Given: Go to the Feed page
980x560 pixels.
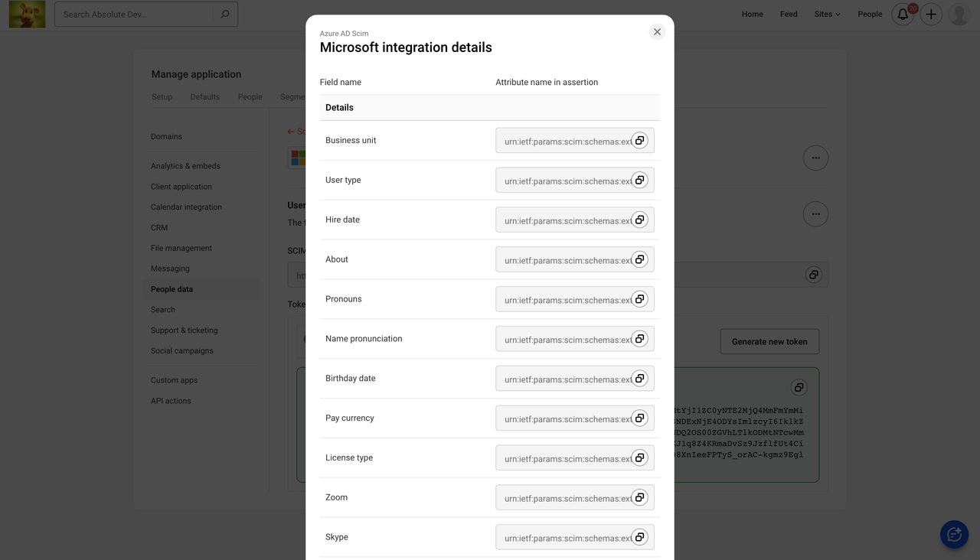Looking at the screenshot, I should 789,14.
